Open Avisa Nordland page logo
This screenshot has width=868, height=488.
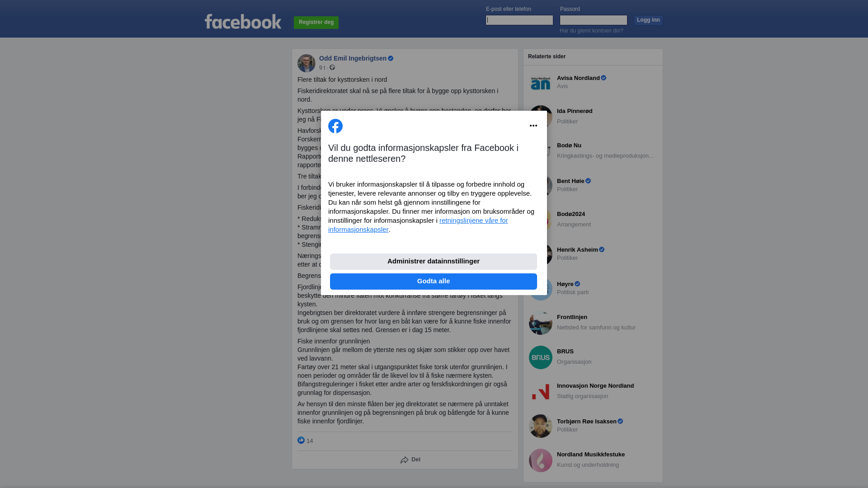pyautogui.click(x=541, y=83)
